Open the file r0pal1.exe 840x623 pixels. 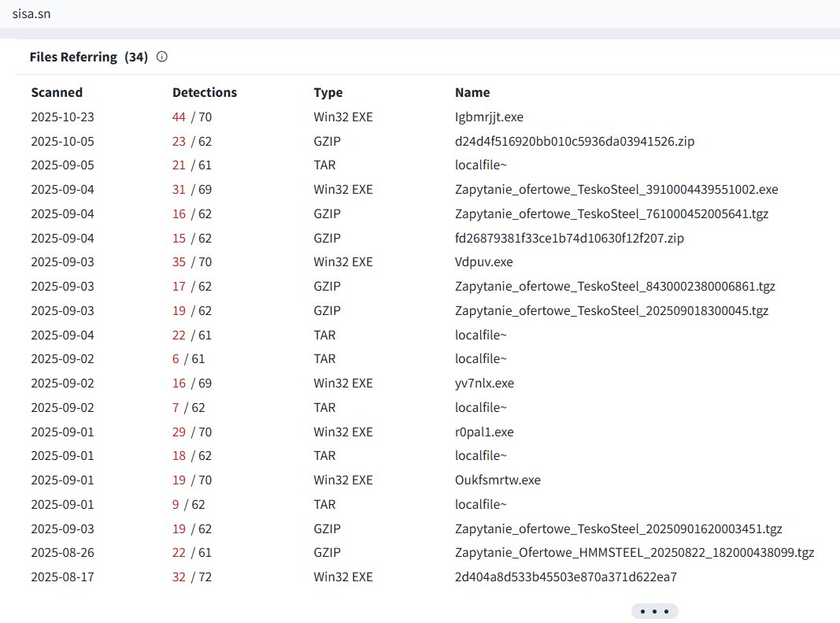(484, 432)
